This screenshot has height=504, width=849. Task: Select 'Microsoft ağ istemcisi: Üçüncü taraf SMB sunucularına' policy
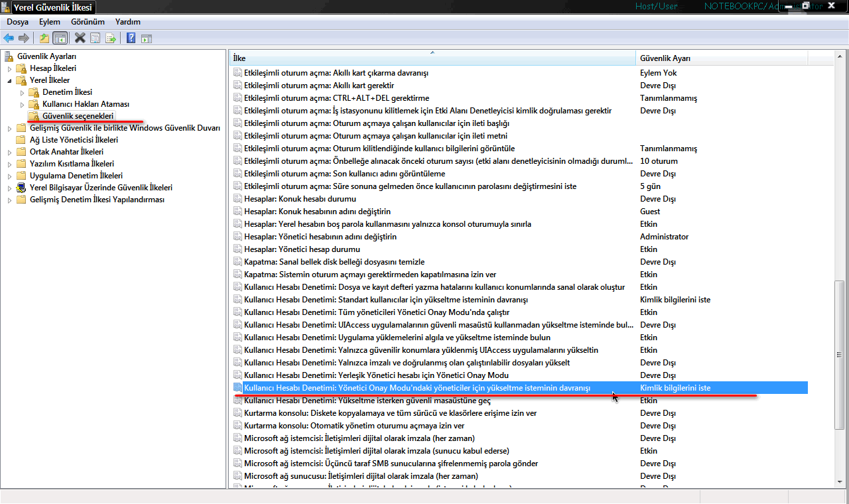391,464
